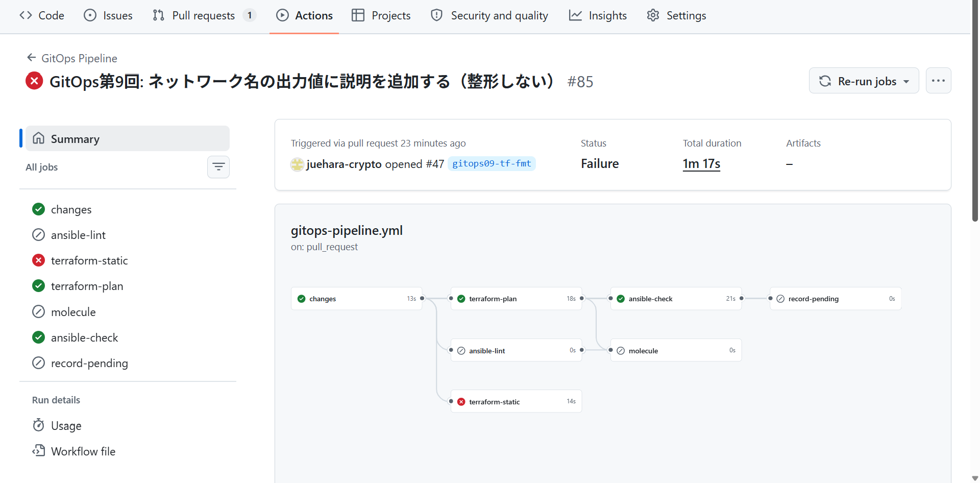Click the 1m 17s total duration link

701,163
